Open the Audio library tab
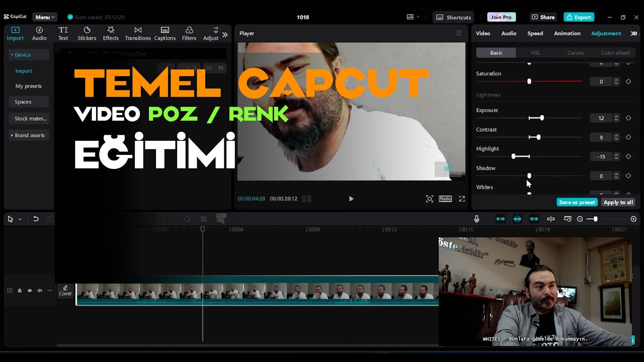This screenshot has height=362, width=644. pos(39,34)
